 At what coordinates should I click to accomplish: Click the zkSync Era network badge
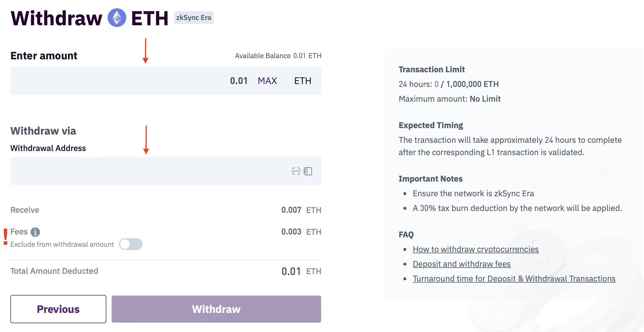(194, 18)
